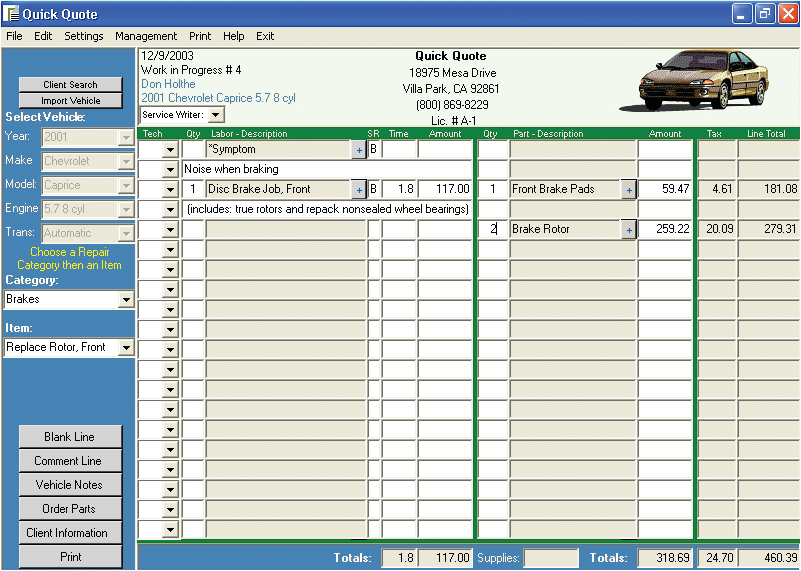Viewport: 801px width, 571px height.
Task: Click the parts total 318.69
Action: pos(665,558)
